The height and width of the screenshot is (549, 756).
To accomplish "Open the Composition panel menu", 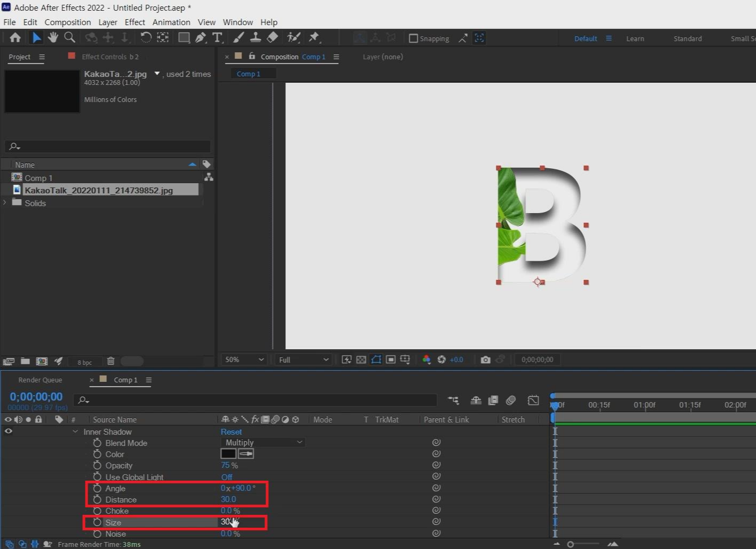I will pyautogui.click(x=336, y=57).
